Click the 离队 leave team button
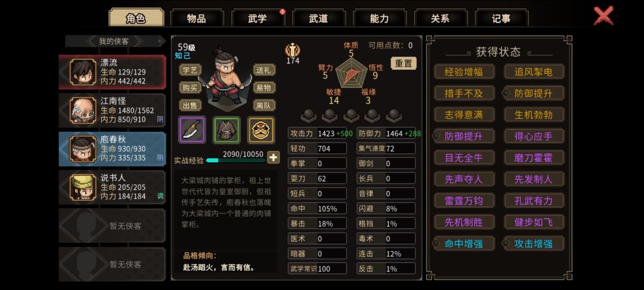The width and height of the screenshot is (644, 290). pos(264,106)
